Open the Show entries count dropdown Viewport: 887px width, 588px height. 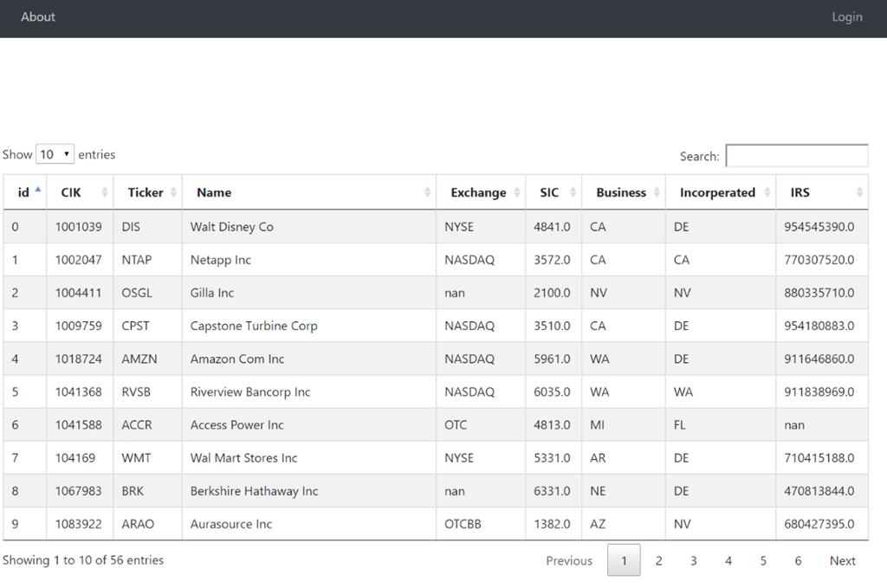(x=55, y=154)
